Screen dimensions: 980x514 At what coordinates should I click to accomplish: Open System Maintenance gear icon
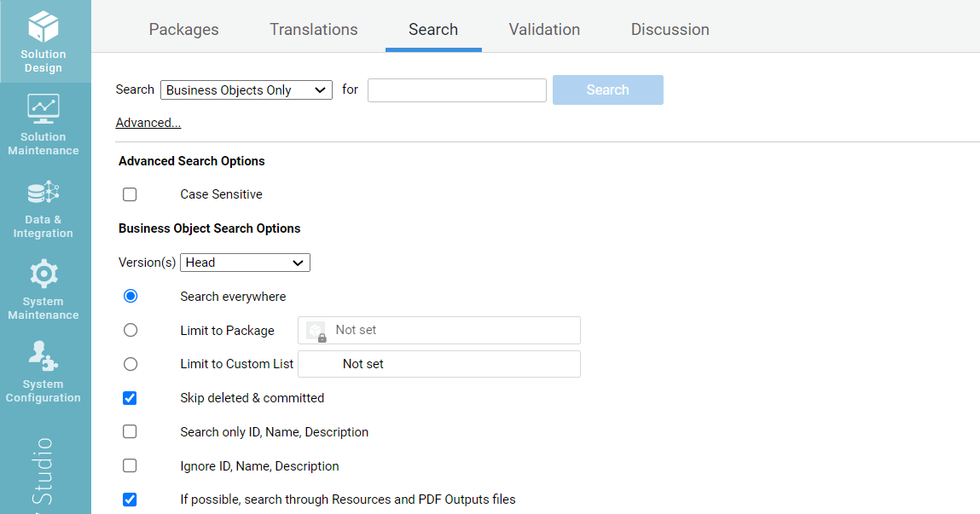[43, 274]
